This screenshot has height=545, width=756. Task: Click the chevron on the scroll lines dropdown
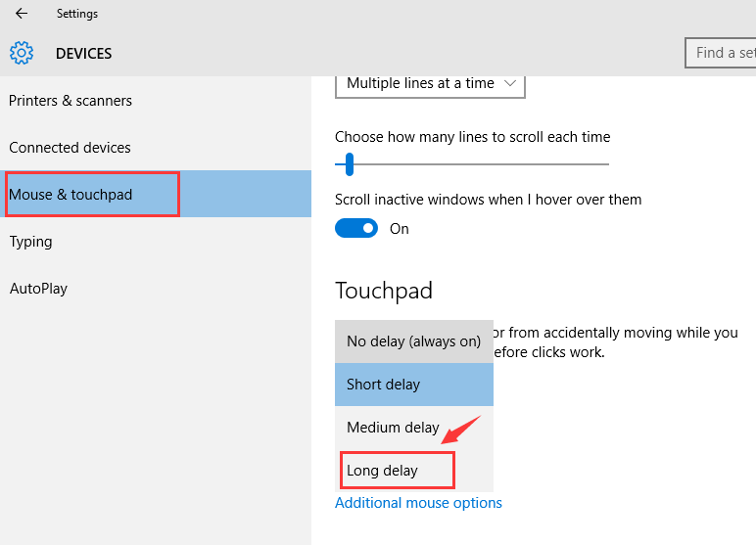[510, 83]
